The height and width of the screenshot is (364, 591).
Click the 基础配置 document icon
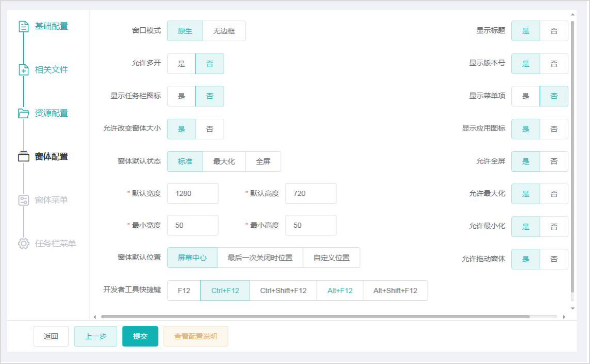(x=24, y=26)
